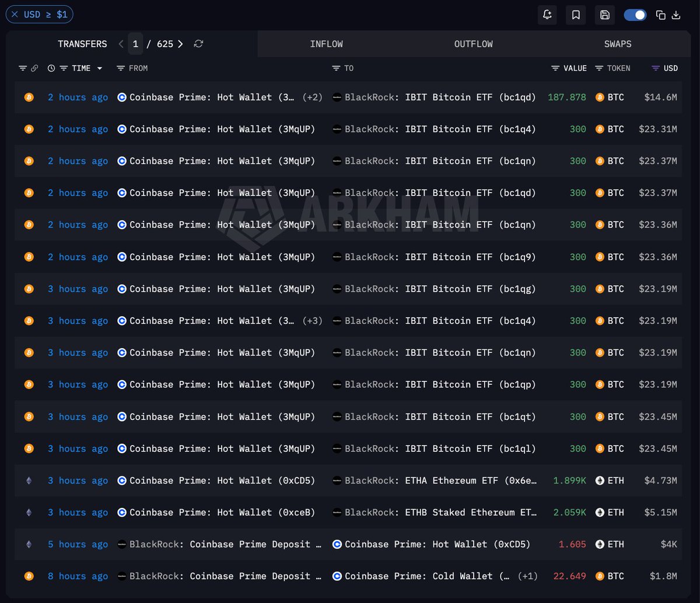Switch to the INFLOW tab
The height and width of the screenshot is (603, 700).
pos(326,44)
